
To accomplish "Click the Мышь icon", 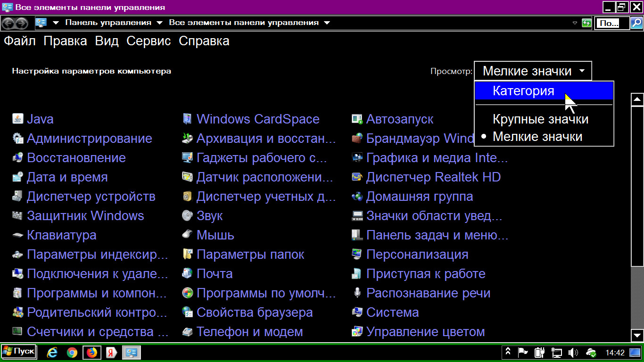I will pos(187,235).
